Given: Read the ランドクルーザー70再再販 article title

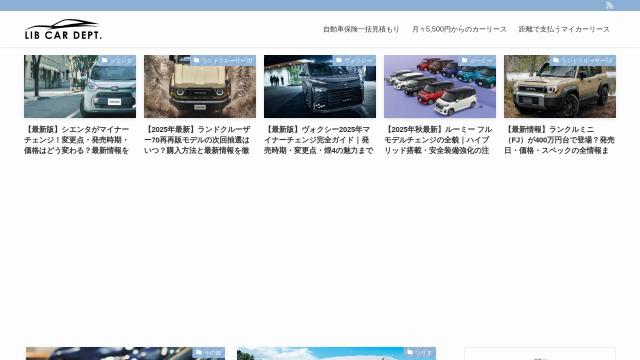Looking at the screenshot, I should pyautogui.click(x=198, y=140).
